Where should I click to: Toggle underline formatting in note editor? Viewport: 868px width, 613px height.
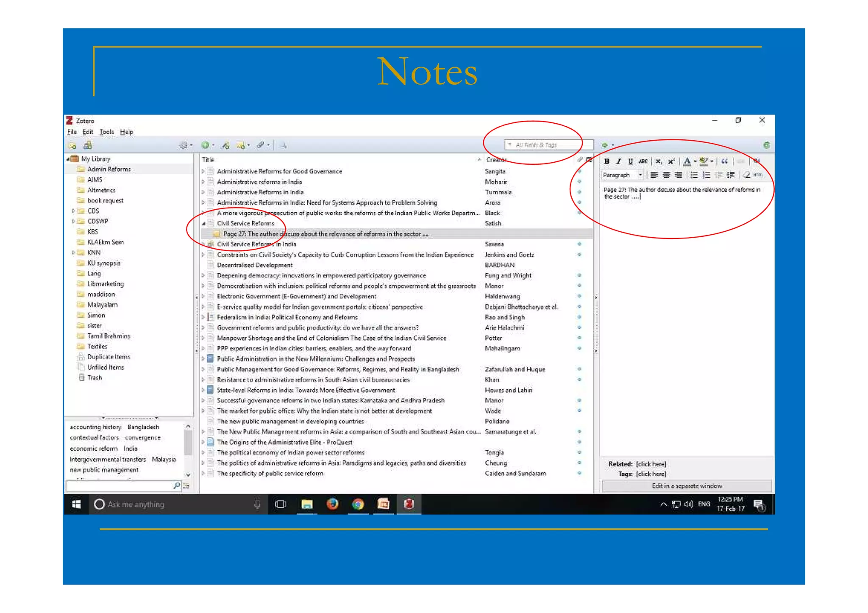tap(630, 161)
